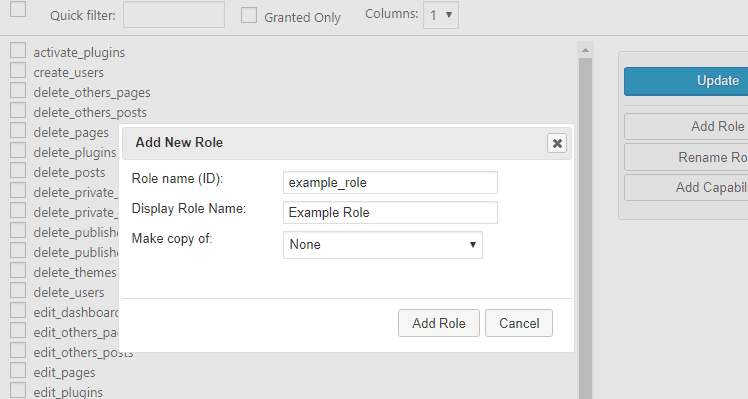The height and width of the screenshot is (399, 748).
Task: Close the Add New Role dialog
Action: pyautogui.click(x=557, y=143)
